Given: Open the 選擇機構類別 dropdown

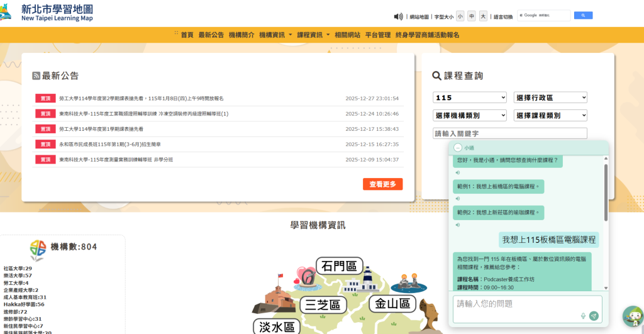Looking at the screenshot, I should [x=470, y=115].
